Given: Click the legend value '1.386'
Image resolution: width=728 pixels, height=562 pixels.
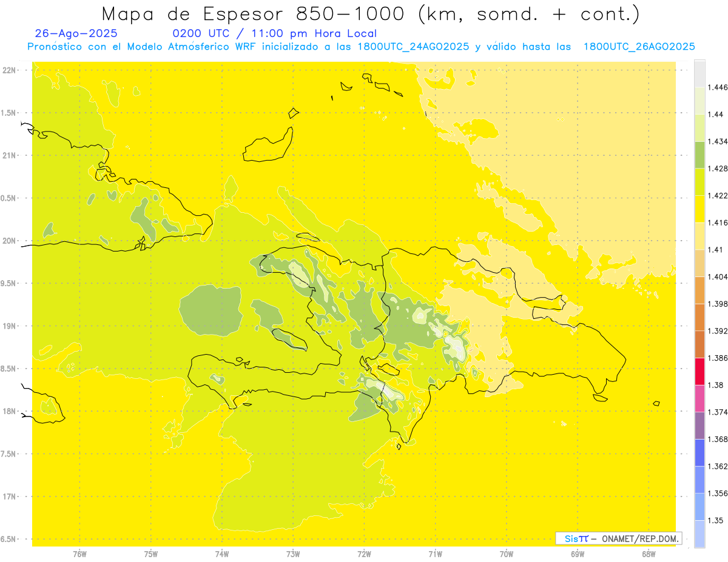Looking at the screenshot, I should (719, 358).
